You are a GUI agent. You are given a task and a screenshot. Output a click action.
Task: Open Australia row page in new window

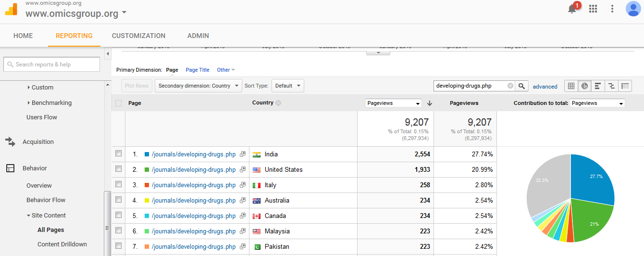(243, 201)
